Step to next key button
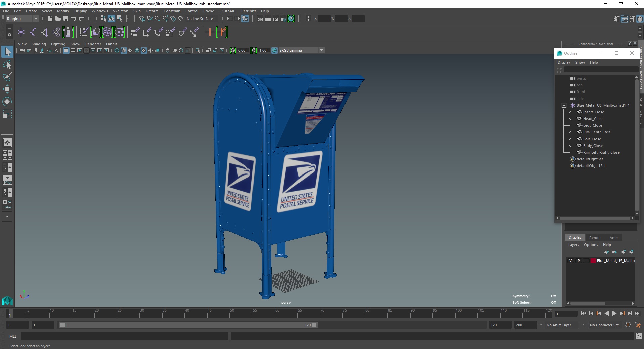The image size is (644, 349). coord(622,313)
